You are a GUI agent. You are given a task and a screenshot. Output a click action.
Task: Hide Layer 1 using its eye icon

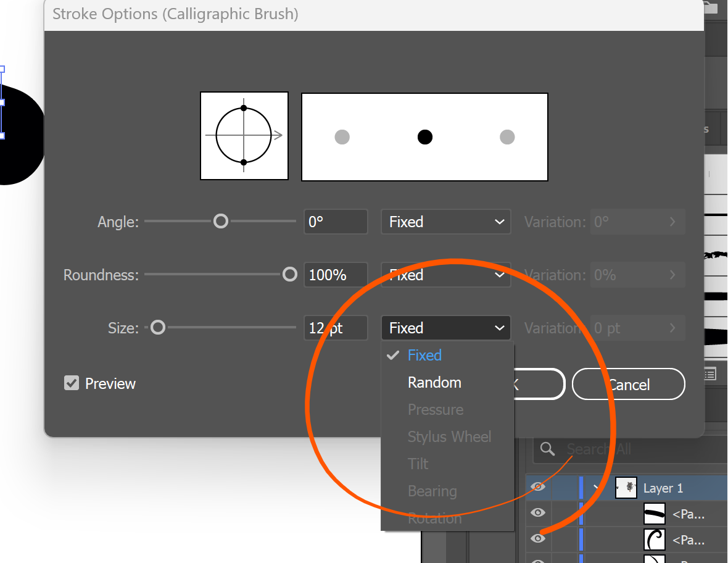[538, 487]
